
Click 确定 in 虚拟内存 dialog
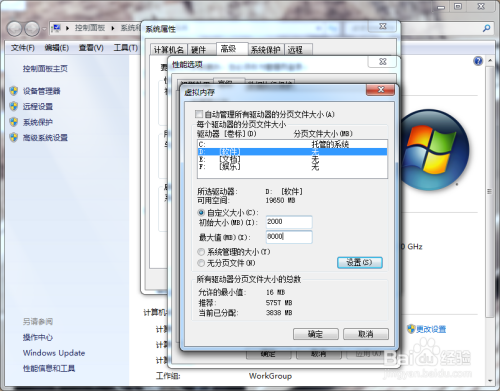click(x=316, y=334)
